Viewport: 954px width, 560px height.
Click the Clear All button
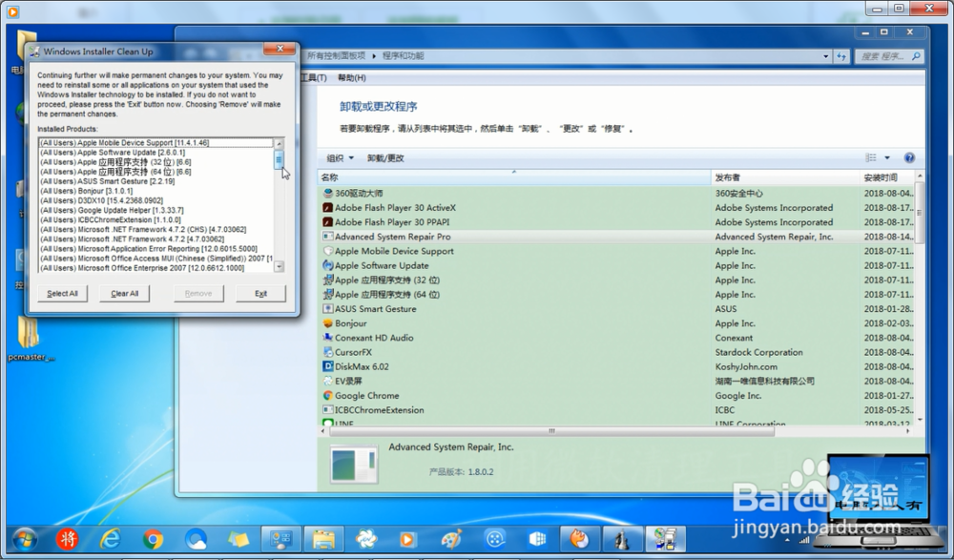(125, 294)
